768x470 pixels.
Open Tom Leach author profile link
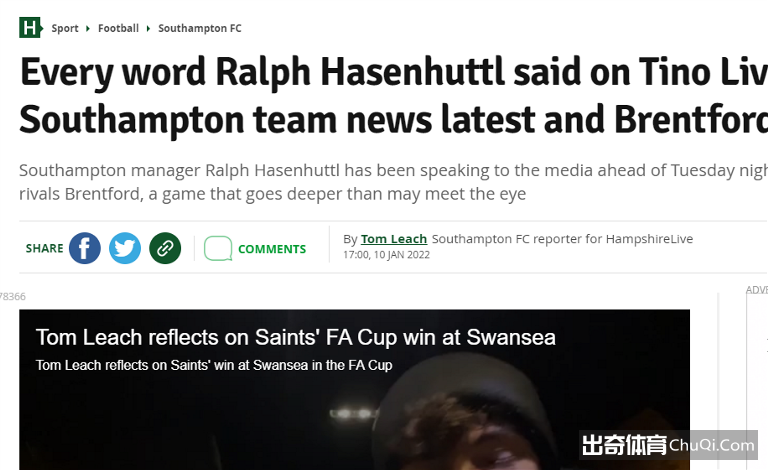394,239
